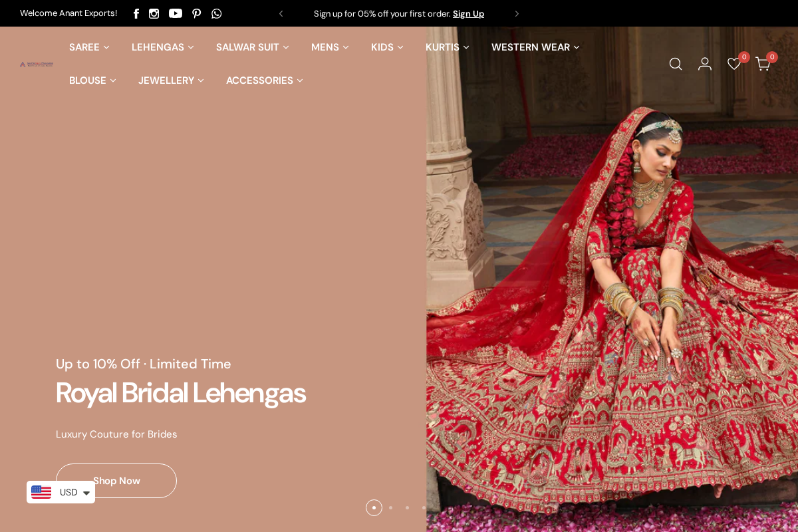This screenshot has height=532, width=798.
Task: Select the first active slide dot
Action: click(374, 508)
